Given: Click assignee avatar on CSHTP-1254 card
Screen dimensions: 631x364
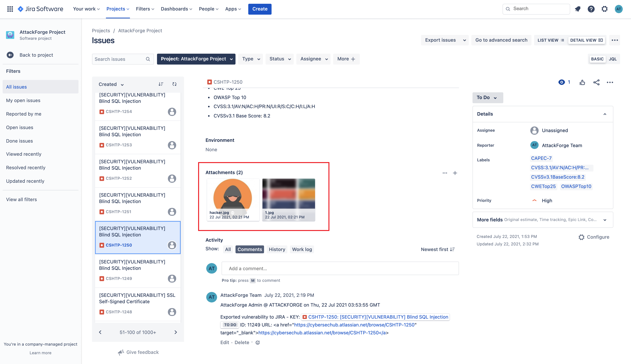Looking at the screenshot, I should [172, 112].
